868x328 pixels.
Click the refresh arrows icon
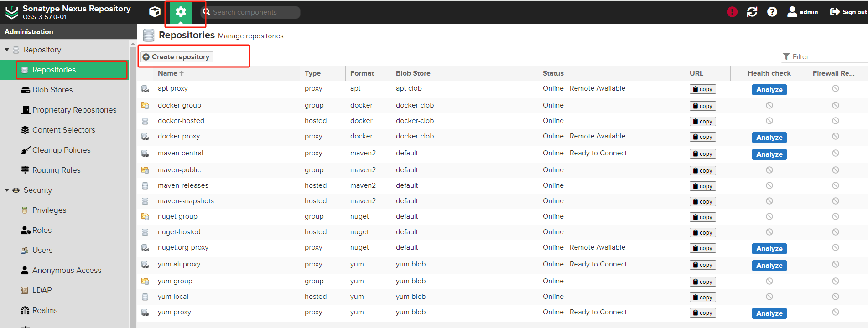[x=752, y=12]
